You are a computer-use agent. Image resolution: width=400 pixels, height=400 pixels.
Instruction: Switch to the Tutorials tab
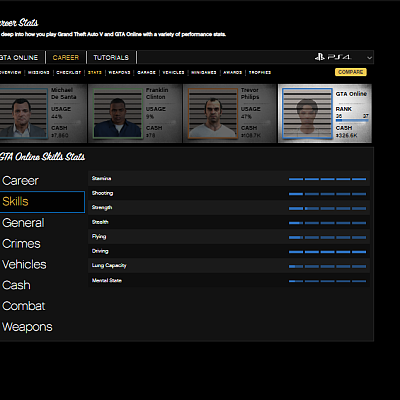111,57
